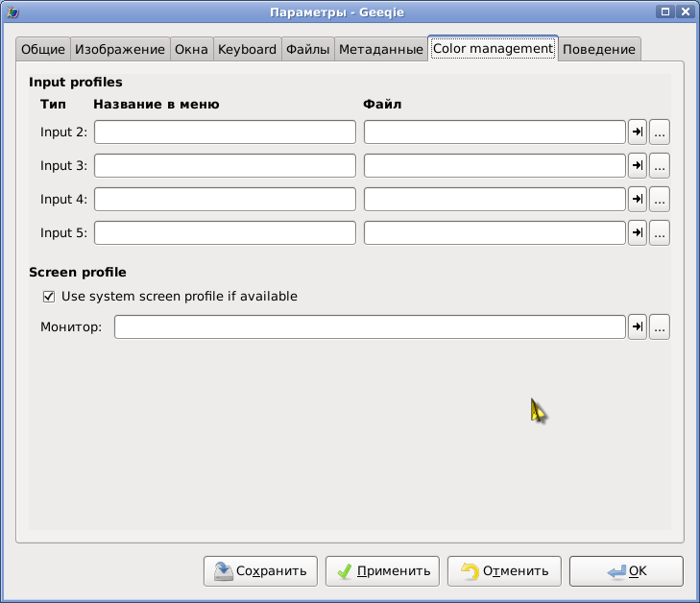Click the Монитор profile path field
Screen dimensions: 700x603
click(x=370, y=327)
